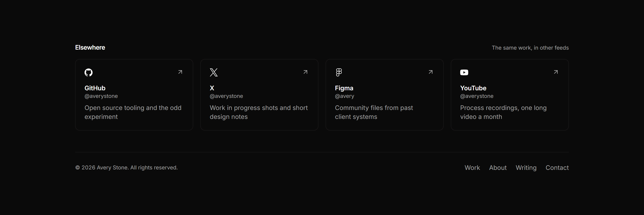The width and height of the screenshot is (644, 215).
Task: Open YouTube card external arrow
Action: [x=556, y=72]
